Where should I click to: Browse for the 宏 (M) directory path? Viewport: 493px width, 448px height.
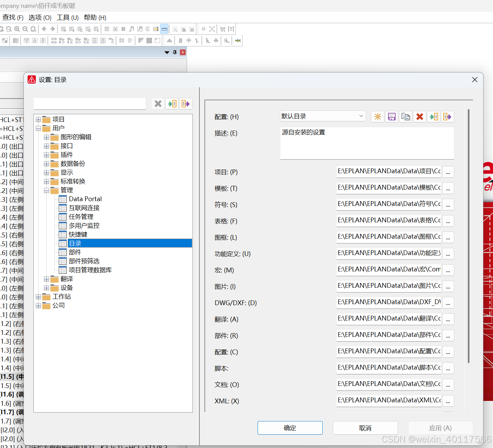coord(448,270)
